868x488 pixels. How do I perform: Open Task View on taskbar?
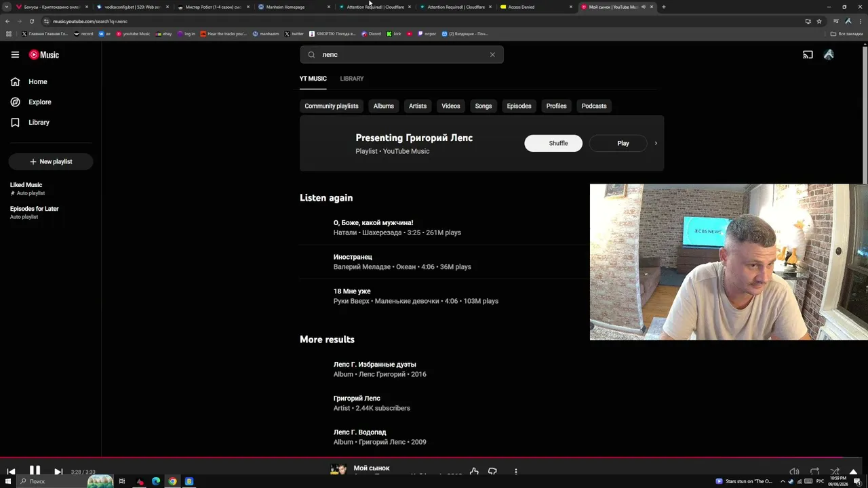tap(122, 481)
